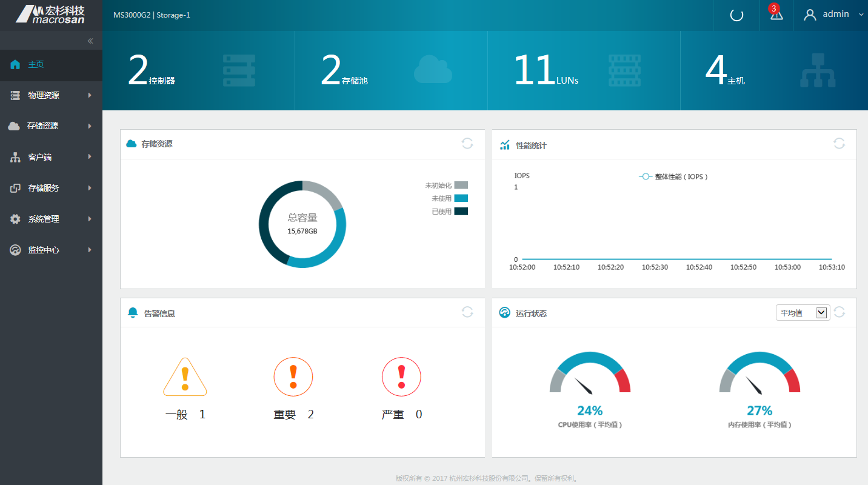Refresh the 存储资源 storage panel

pyautogui.click(x=467, y=144)
